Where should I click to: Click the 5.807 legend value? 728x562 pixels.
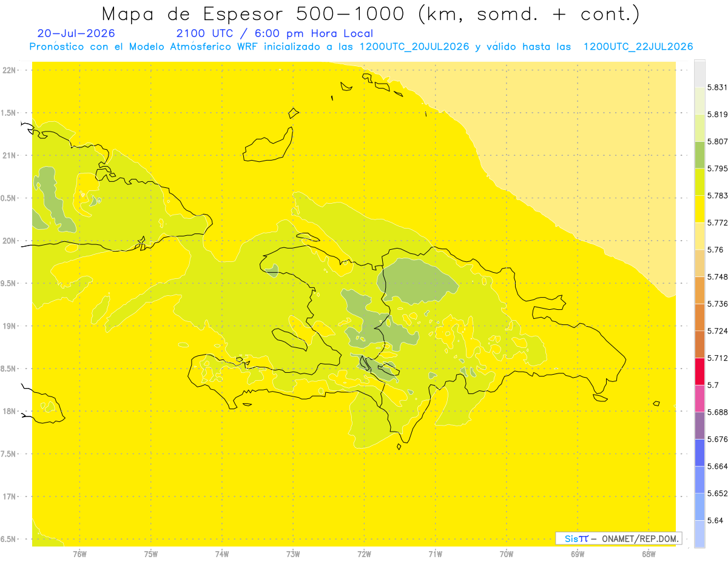[x=717, y=141]
